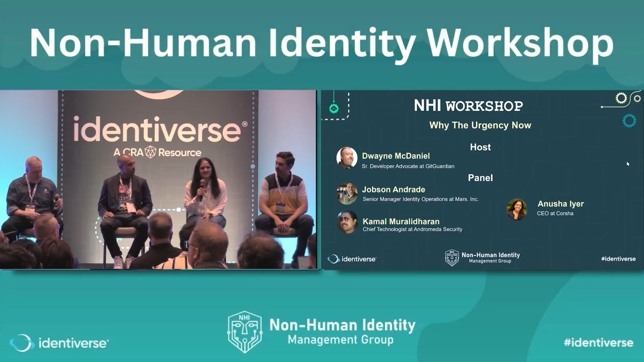The width and height of the screenshot is (644, 362).
Task: Click the "Non-Human Identity Workshop" main title
Action: pyautogui.click(x=321, y=43)
